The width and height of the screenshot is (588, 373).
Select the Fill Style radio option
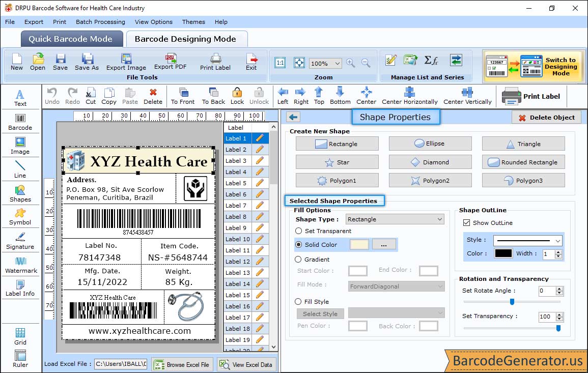(x=298, y=301)
